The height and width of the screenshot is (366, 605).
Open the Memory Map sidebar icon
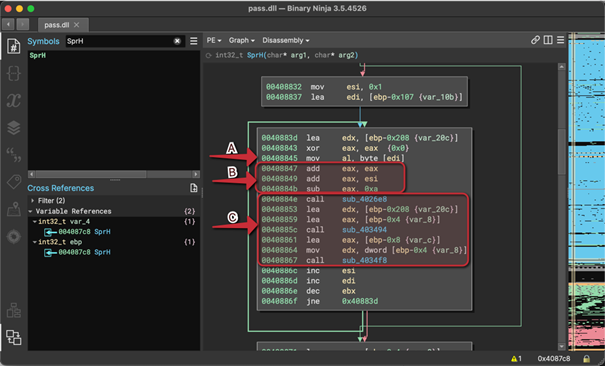click(x=14, y=209)
